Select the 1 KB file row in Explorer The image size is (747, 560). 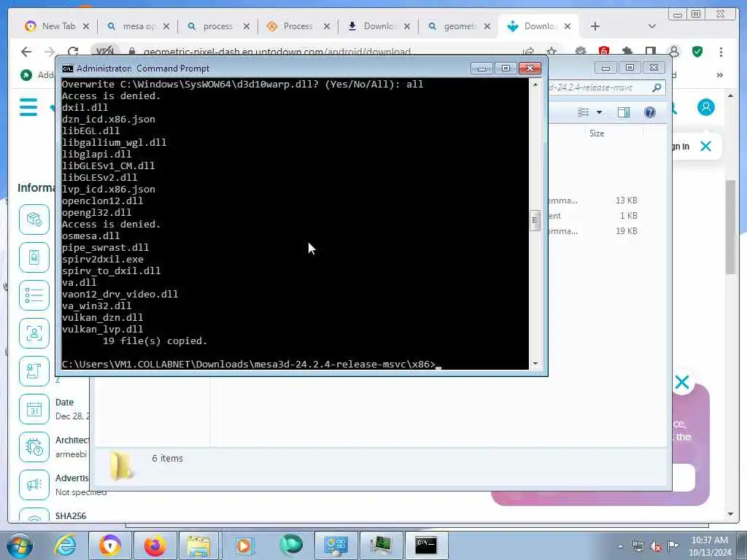click(x=593, y=216)
